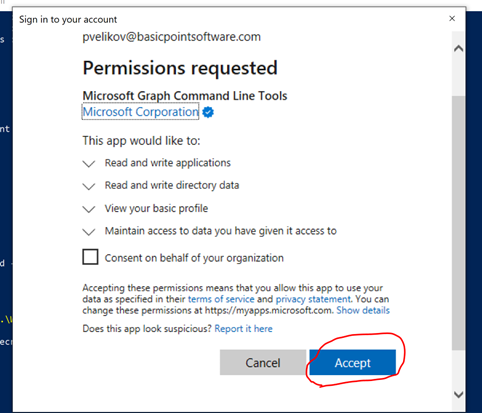Click the View your basic profile text
482x413 pixels.
coord(156,209)
